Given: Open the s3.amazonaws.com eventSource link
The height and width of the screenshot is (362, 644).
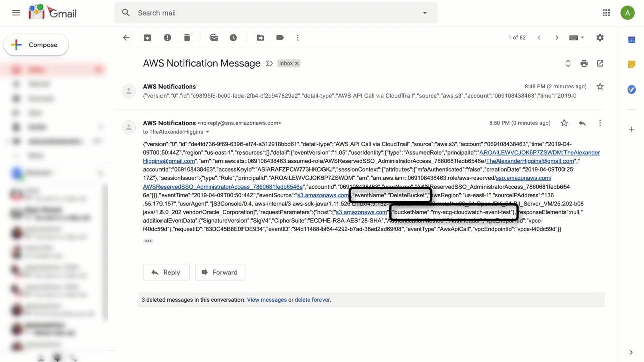Looking at the screenshot, I should click(x=323, y=195).
